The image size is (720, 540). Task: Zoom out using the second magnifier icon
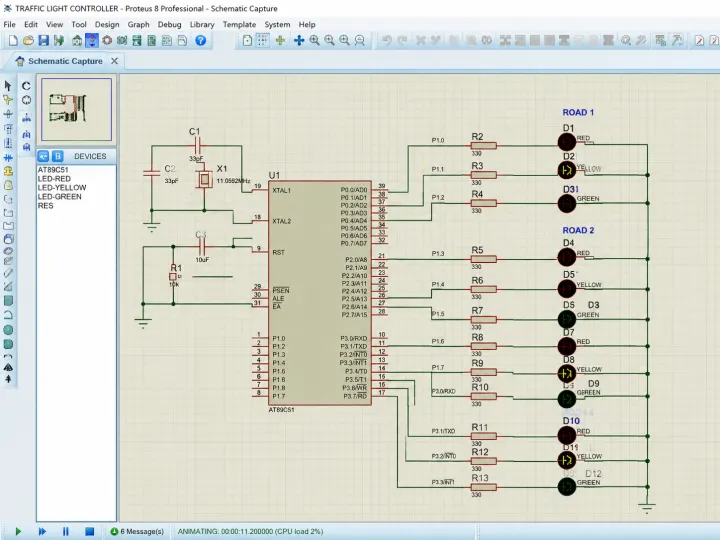tap(329, 40)
